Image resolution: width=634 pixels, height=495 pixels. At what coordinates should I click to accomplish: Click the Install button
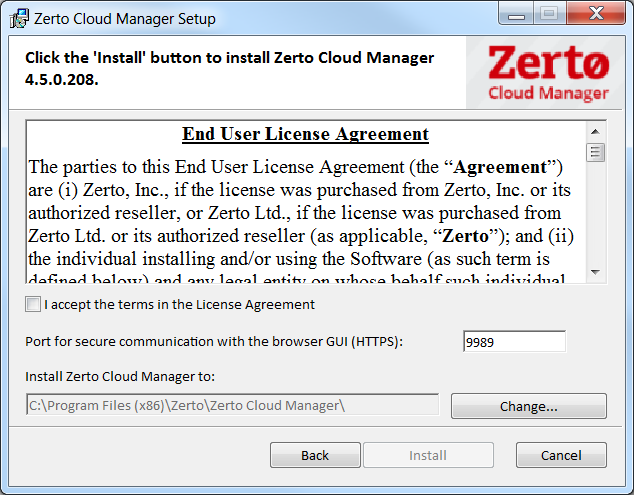pos(428,455)
